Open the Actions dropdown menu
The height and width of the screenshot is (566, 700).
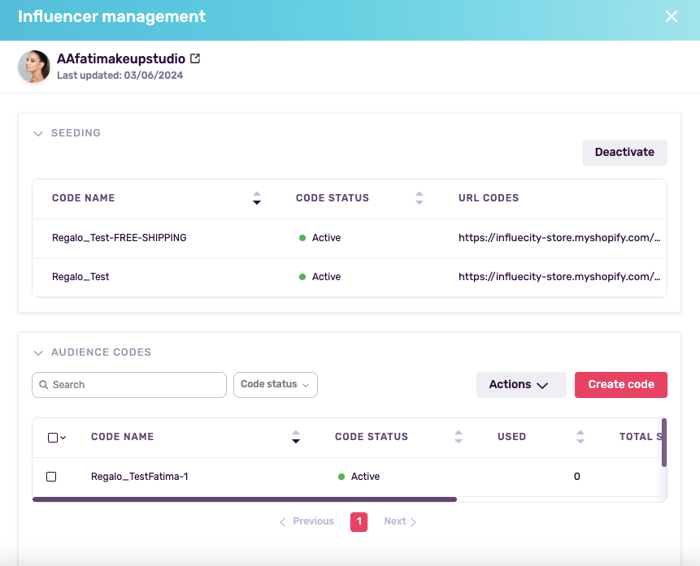[x=520, y=385]
